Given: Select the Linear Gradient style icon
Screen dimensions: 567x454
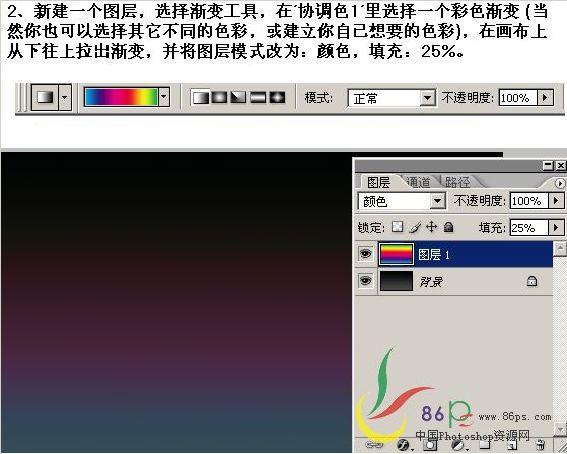Looking at the screenshot, I should [201, 98].
